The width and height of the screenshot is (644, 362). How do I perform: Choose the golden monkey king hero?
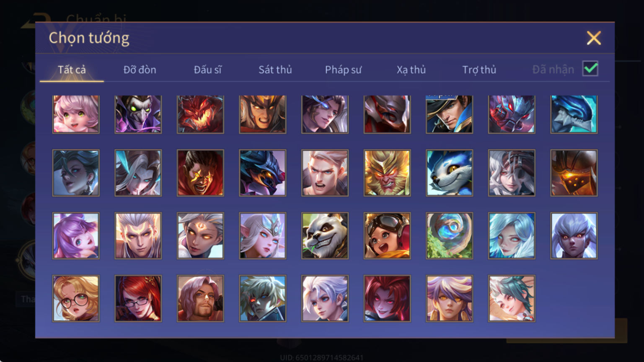point(387,173)
